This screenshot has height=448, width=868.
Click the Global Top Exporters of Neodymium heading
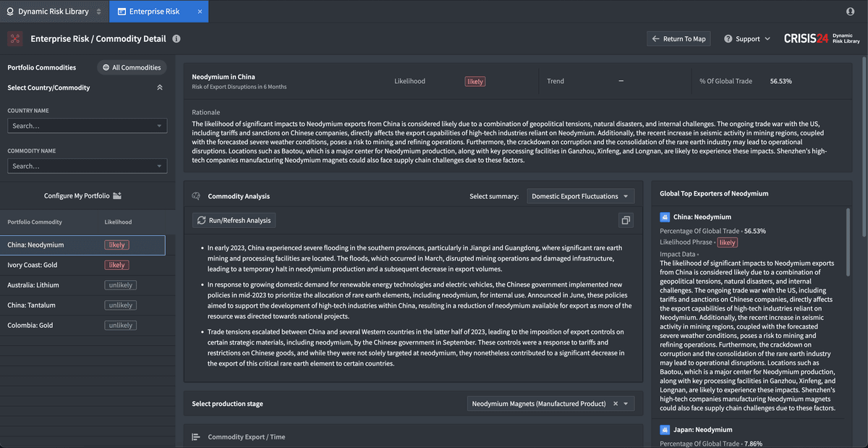[714, 193]
